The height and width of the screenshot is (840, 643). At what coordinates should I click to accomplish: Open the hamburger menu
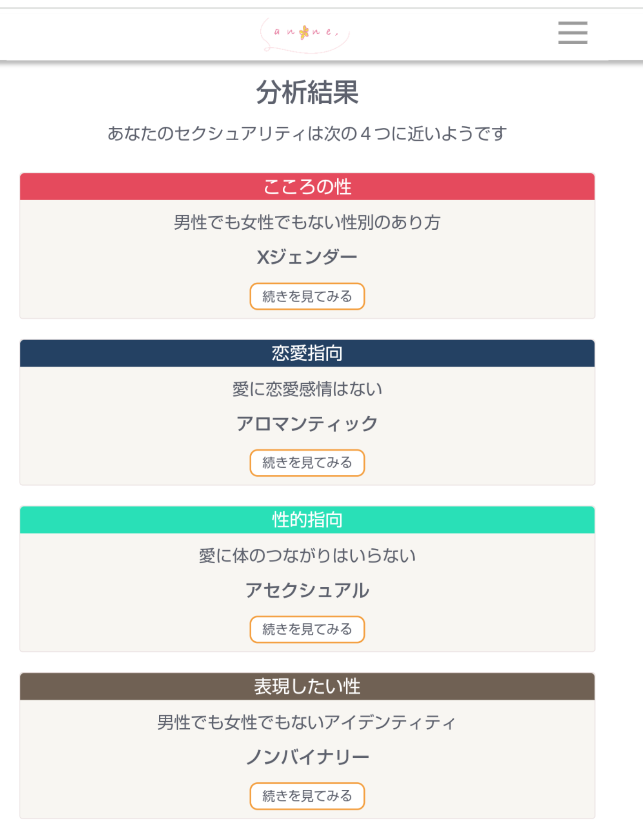pos(572,33)
